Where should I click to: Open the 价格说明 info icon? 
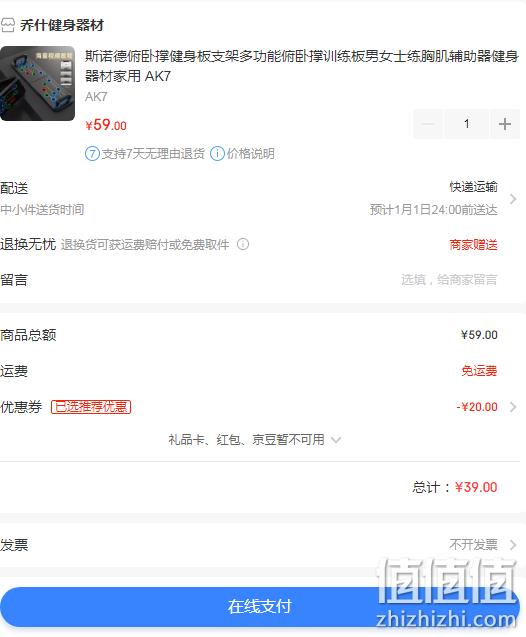pos(217,154)
